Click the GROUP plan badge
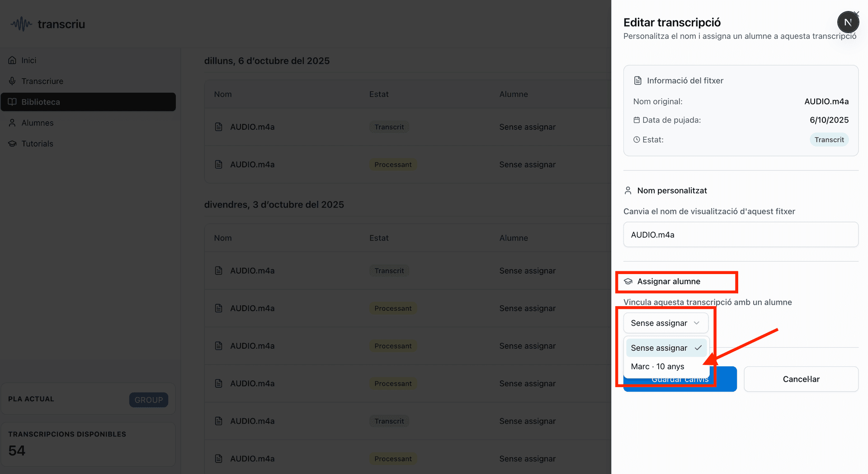Image resolution: width=868 pixels, height=474 pixels. (x=148, y=400)
